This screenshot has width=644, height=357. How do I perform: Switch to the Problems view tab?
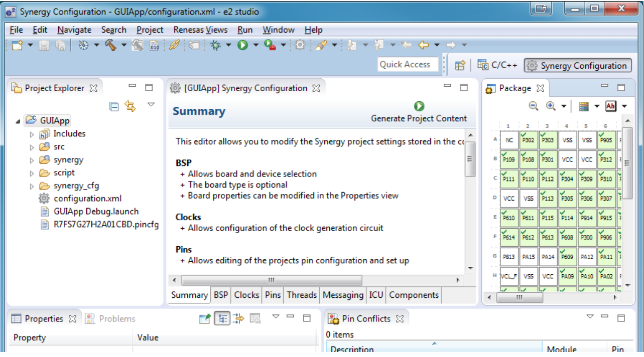point(110,318)
